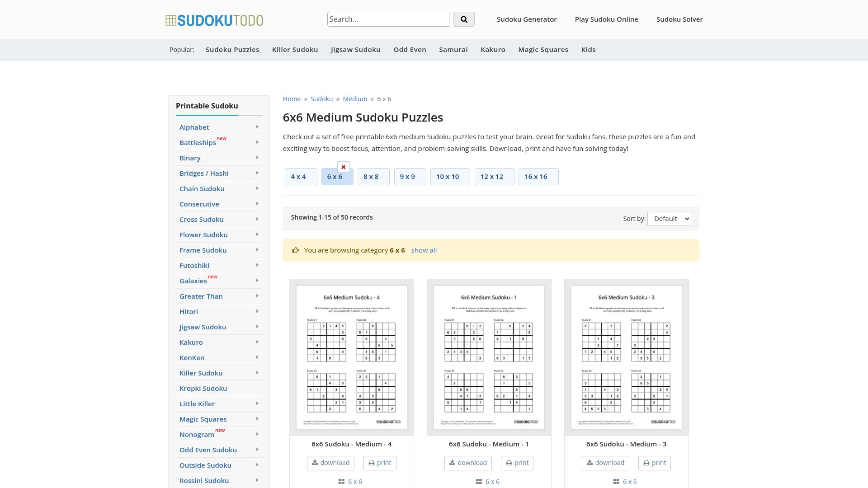Download 6x6 Sudoku Medium - 3
The width and height of the screenshot is (868, 488).
point(605,463)
